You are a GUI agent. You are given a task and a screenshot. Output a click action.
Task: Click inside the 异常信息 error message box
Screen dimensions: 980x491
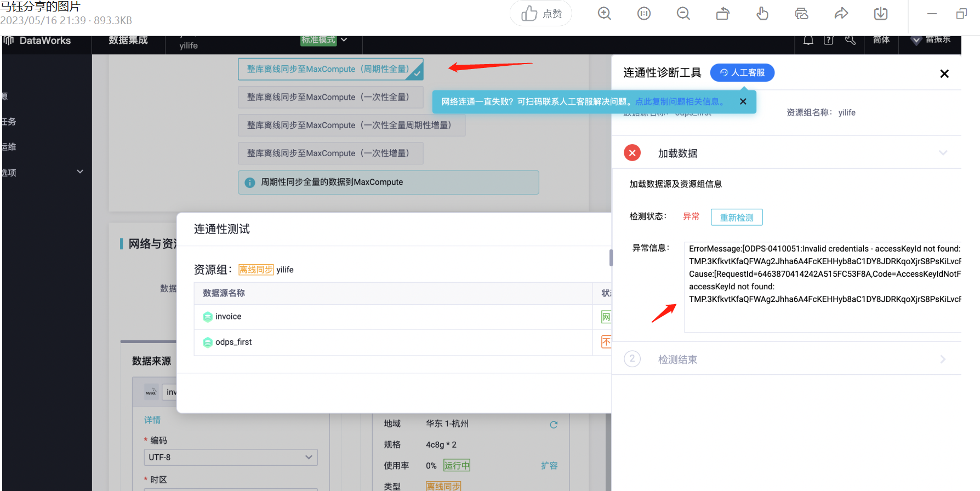(823, 287)
